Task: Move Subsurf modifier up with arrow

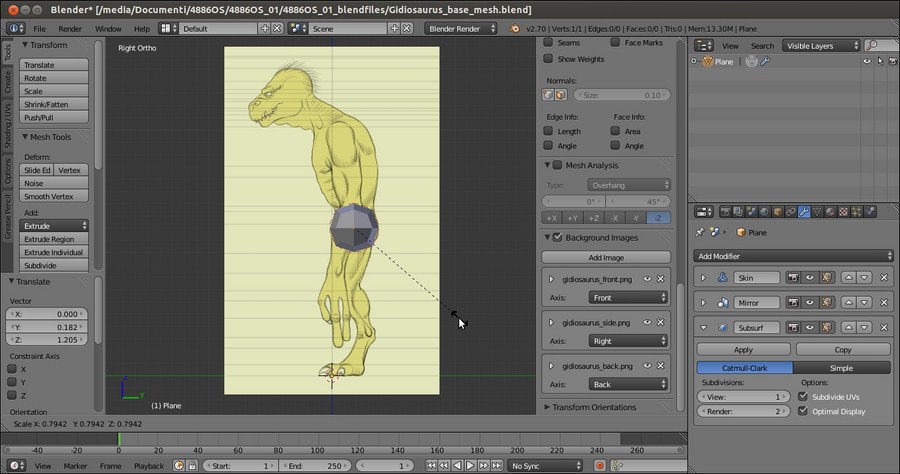Action: [848, 328]
